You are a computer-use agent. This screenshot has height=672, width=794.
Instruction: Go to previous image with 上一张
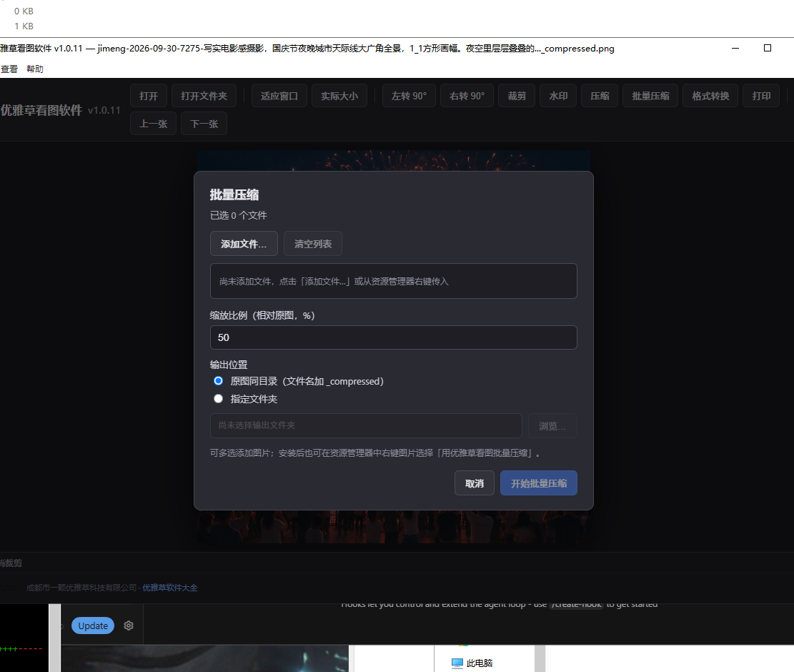[154, 124]
